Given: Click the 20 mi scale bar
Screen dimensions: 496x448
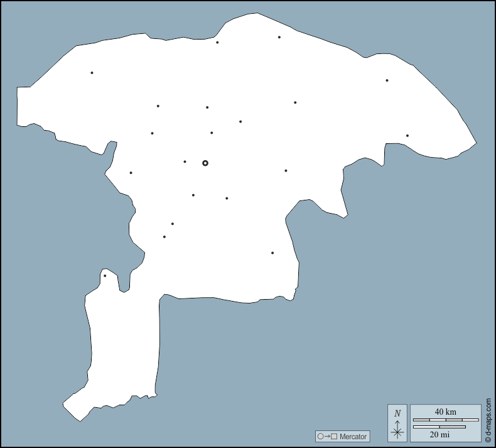Looking at the screenshot, I should [x=439, y=427].
